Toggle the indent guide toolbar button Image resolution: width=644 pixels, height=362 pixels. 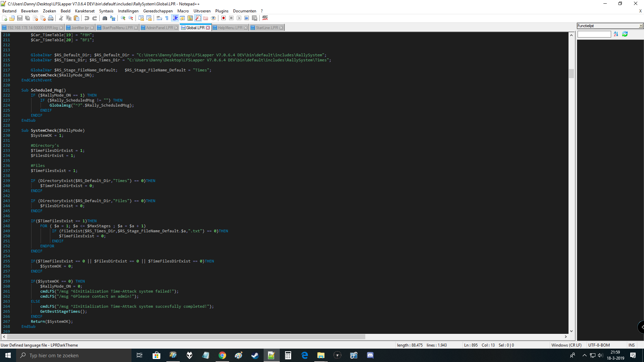[x=175, y=18]
